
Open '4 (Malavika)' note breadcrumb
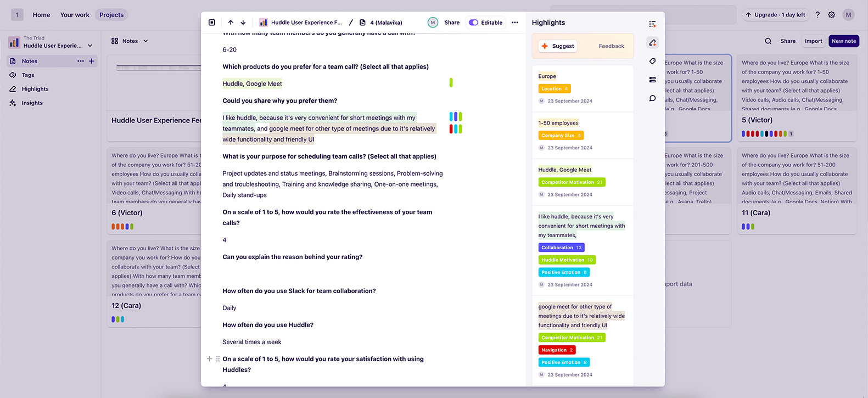(381, 23)
